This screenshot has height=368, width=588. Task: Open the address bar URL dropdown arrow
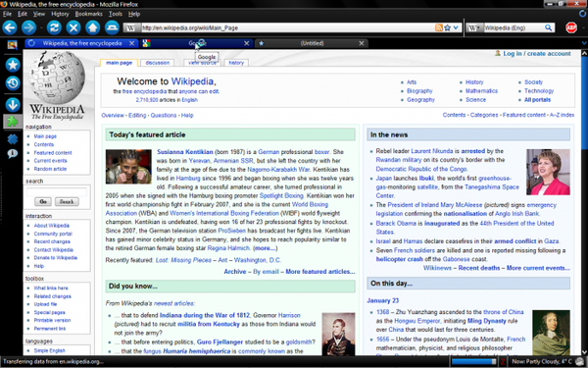(456, 27)
